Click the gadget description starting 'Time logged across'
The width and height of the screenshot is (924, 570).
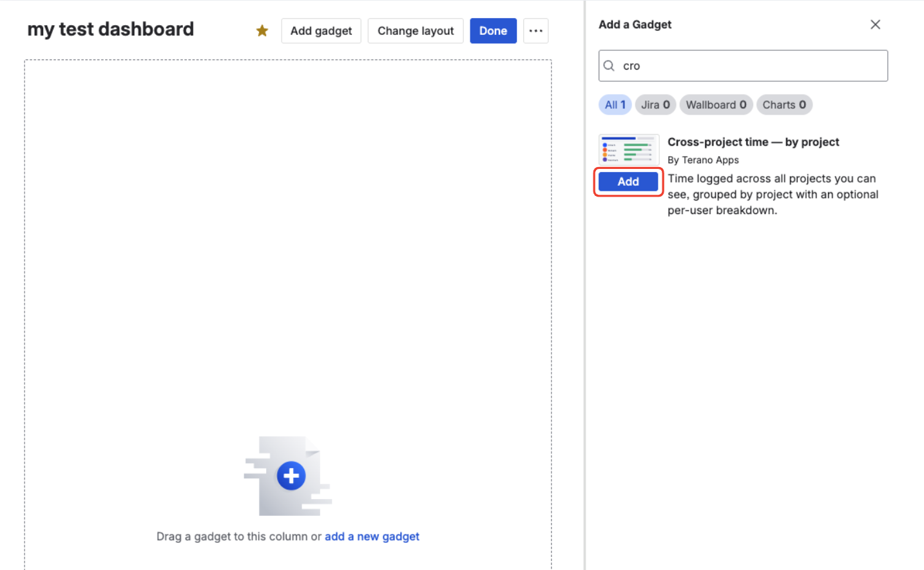(x=773, y=194)
